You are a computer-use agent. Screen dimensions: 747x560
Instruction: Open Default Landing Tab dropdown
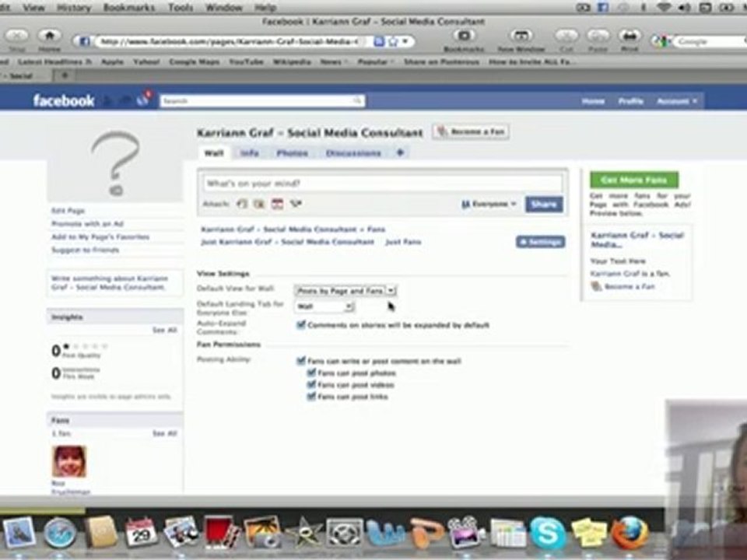324,306
